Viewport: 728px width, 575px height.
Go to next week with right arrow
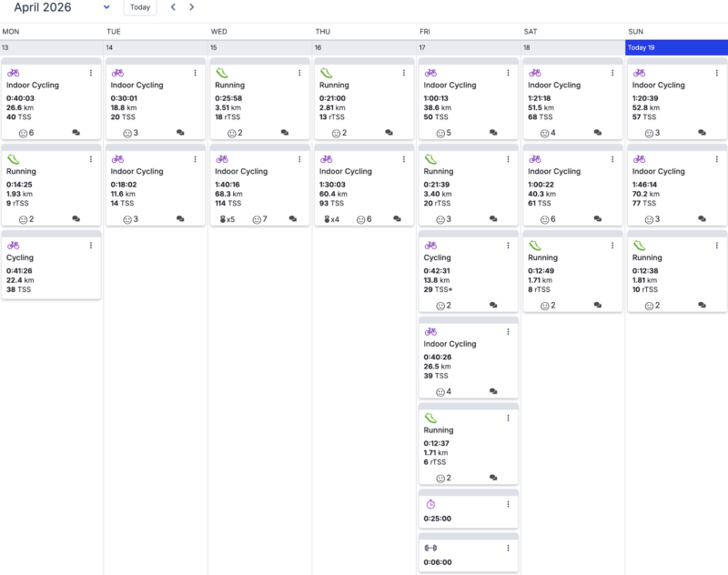(x=191, y=7)
